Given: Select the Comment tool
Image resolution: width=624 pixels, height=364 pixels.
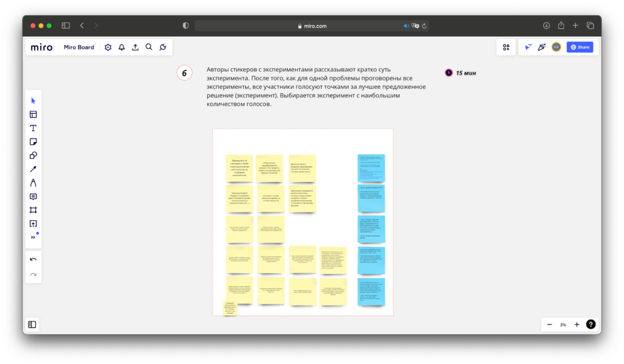Looking at the screenshot, I should click(33, 197).
